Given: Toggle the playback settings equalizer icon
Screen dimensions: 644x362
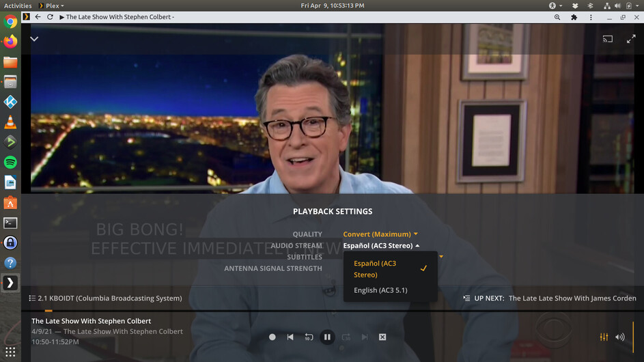Looking at the screenshot, I should [604, 337].
